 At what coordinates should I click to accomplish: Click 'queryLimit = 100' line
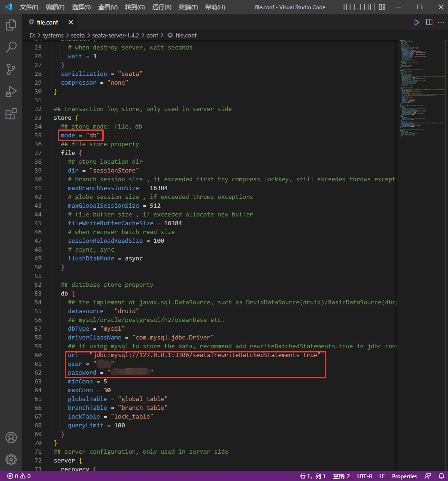[96, 425]
